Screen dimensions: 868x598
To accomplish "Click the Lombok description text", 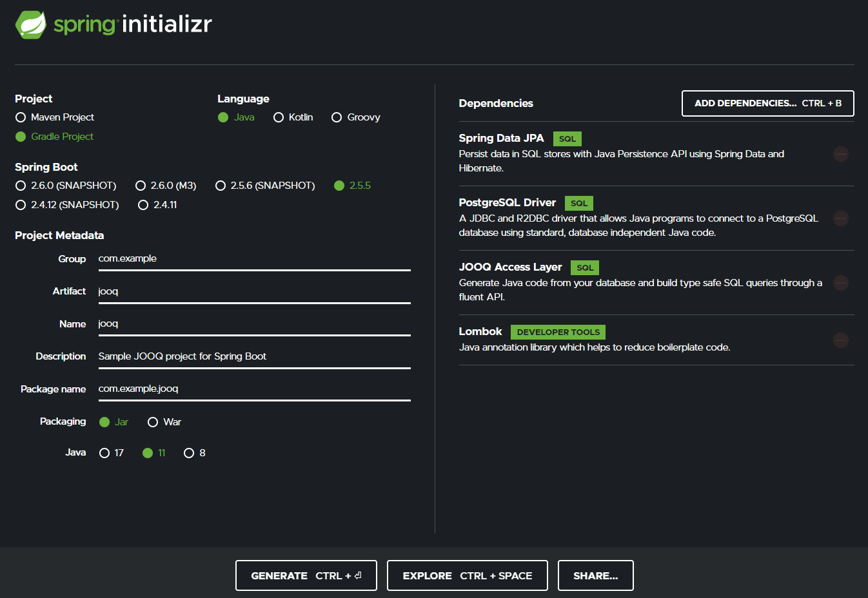I will point(595,347).
